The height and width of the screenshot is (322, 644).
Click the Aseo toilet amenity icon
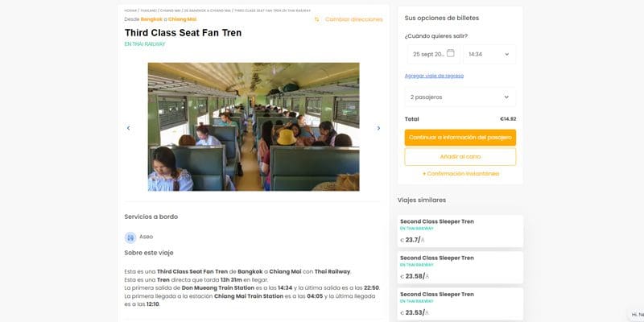[130, 237]
